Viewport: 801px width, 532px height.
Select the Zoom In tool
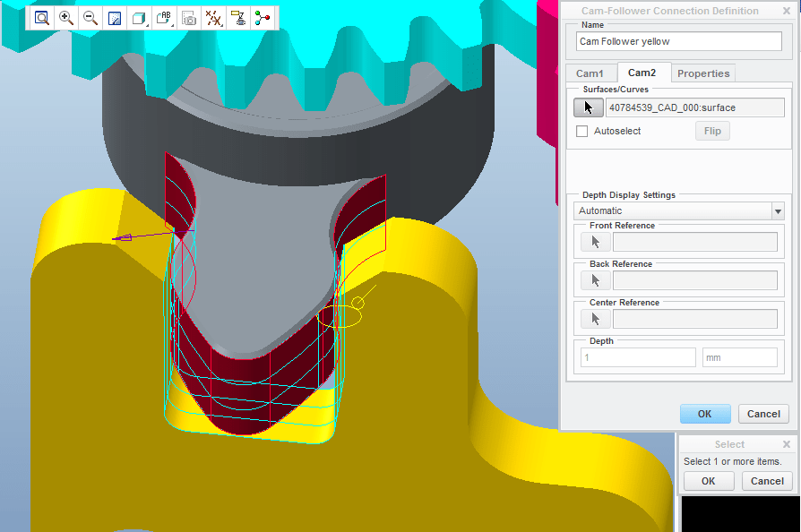[x=65, y=17]
